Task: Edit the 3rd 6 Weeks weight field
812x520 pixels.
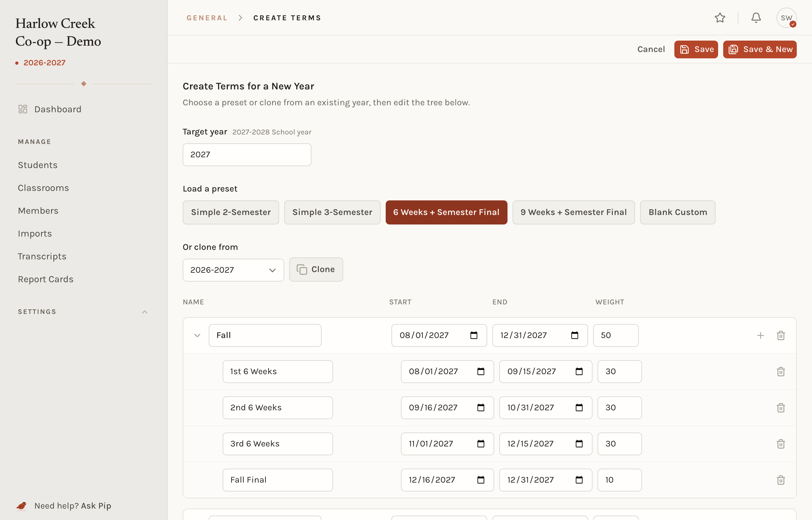Action: [x=619, y=444]
